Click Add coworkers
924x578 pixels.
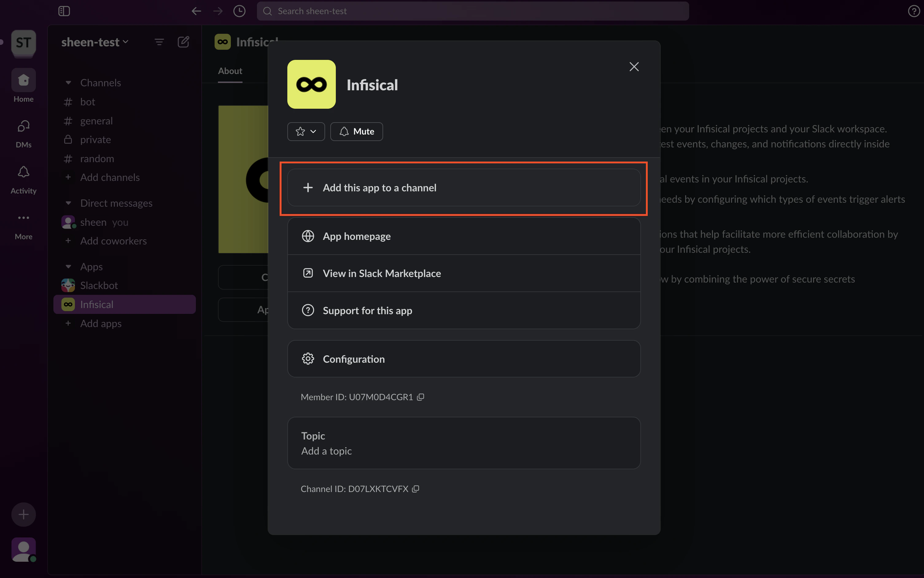point(125,241)
